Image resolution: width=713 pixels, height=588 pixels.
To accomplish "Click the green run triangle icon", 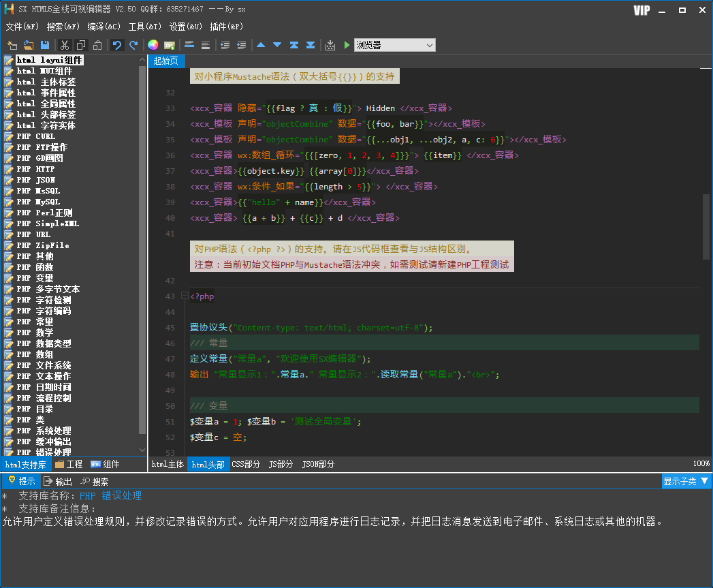I will (x=347, y=46).
